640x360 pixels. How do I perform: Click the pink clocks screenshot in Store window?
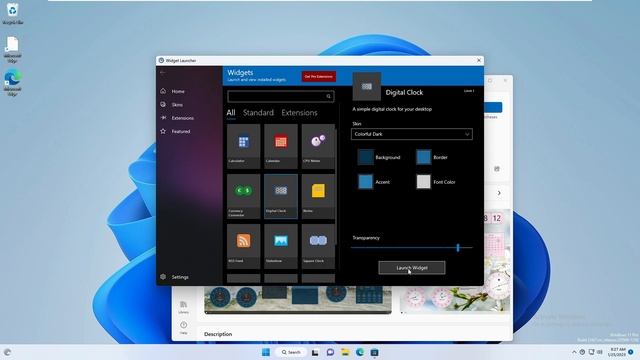(455, 299)
